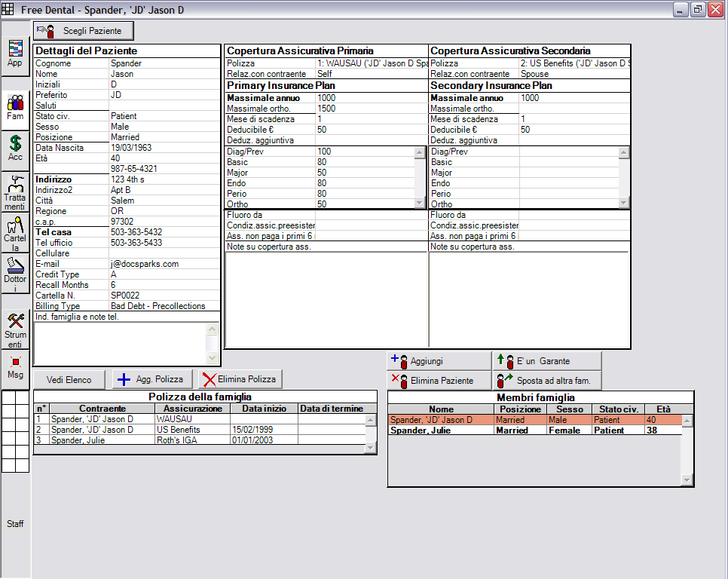Screen dimensions: 728x579
Task: Click the Copertura Assicurativa Primaria heading
Action: pos(300,51)
